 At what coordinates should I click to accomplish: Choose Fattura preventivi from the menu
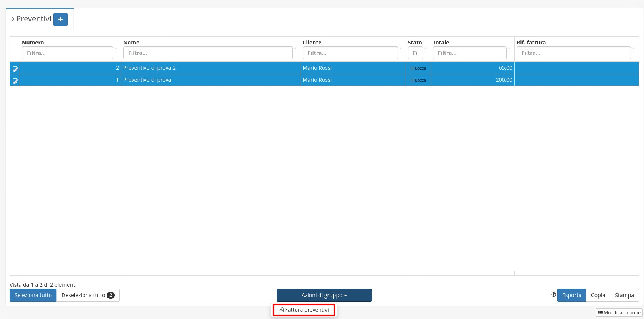coord(304,310)
